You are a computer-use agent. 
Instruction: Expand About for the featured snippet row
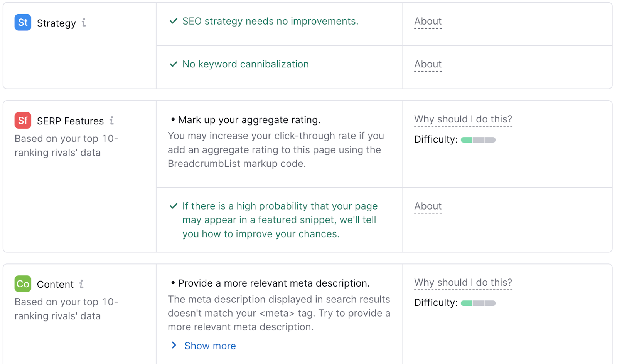428,206
